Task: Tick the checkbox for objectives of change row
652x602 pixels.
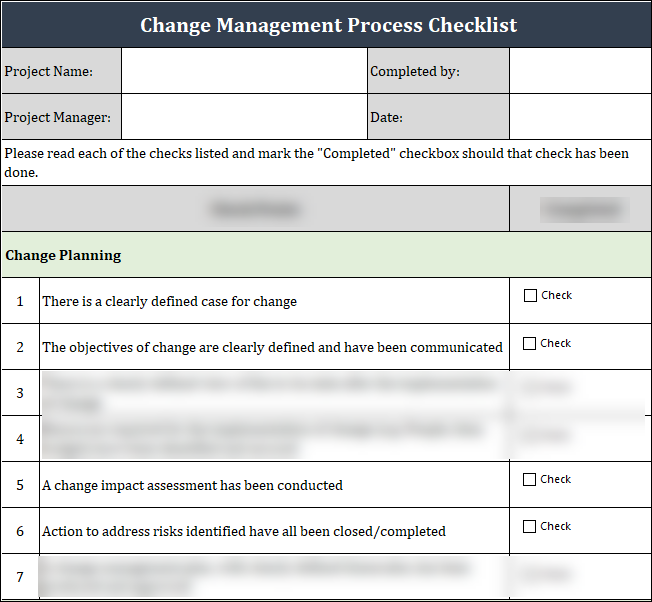Action: pyautogui.click(x=530, y=343)
